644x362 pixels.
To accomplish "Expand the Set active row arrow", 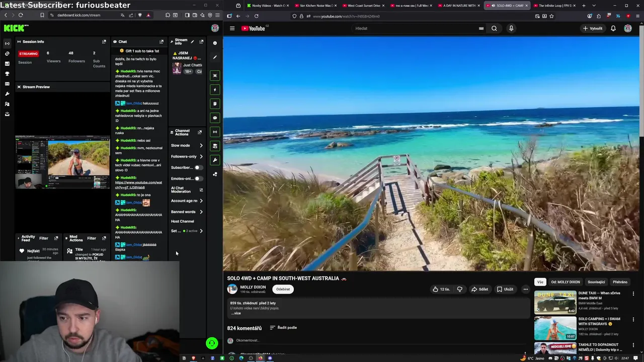I will click(x=201, y=231).
